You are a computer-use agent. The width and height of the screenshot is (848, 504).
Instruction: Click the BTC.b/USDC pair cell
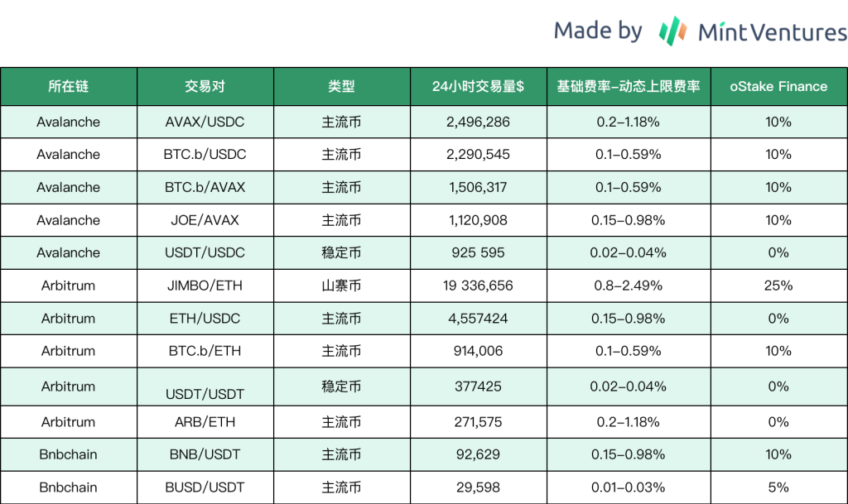(205, 155)
